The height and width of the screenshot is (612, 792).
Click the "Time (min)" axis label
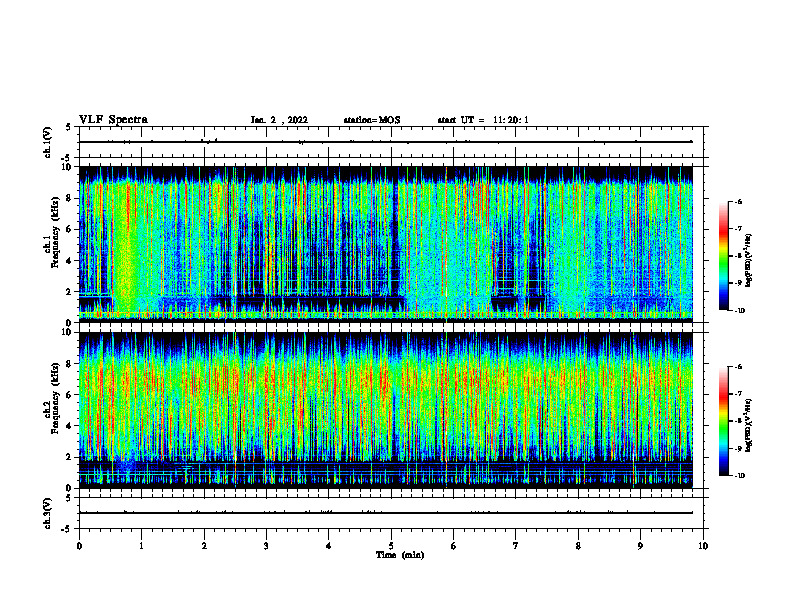click(400, 555)
